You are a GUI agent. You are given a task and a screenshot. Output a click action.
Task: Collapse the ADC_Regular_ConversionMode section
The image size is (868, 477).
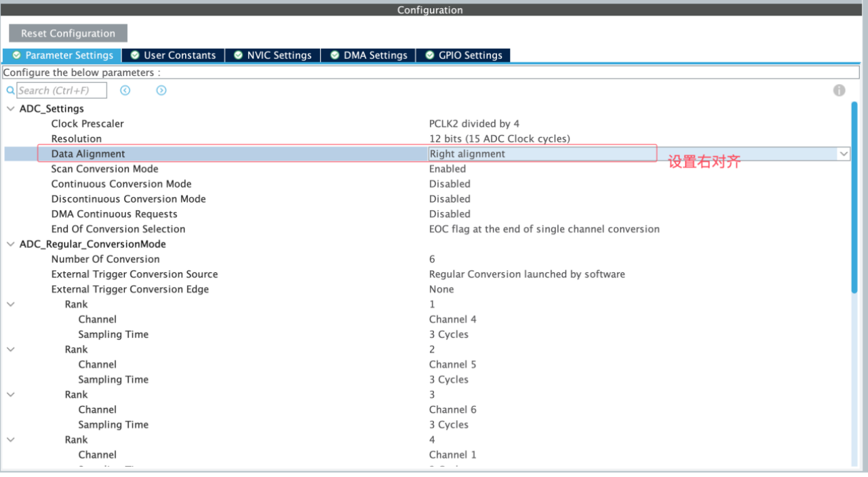point(10,244)
